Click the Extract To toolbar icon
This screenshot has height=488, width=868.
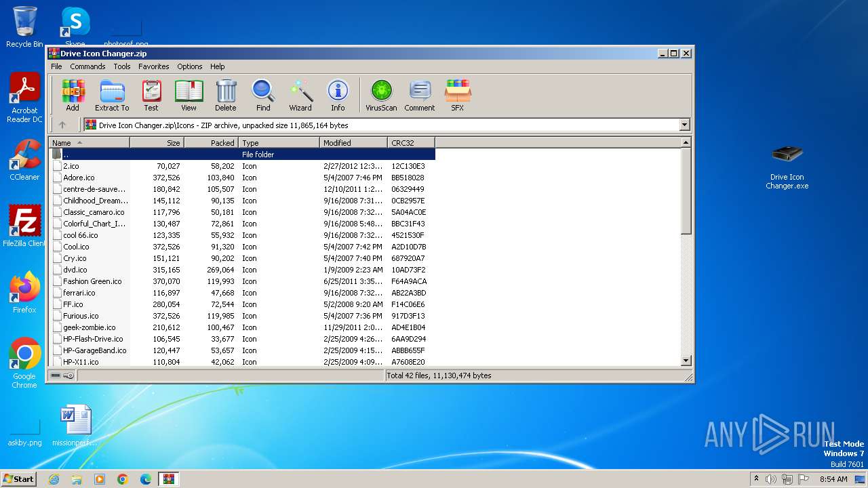(x=112, y=95)
